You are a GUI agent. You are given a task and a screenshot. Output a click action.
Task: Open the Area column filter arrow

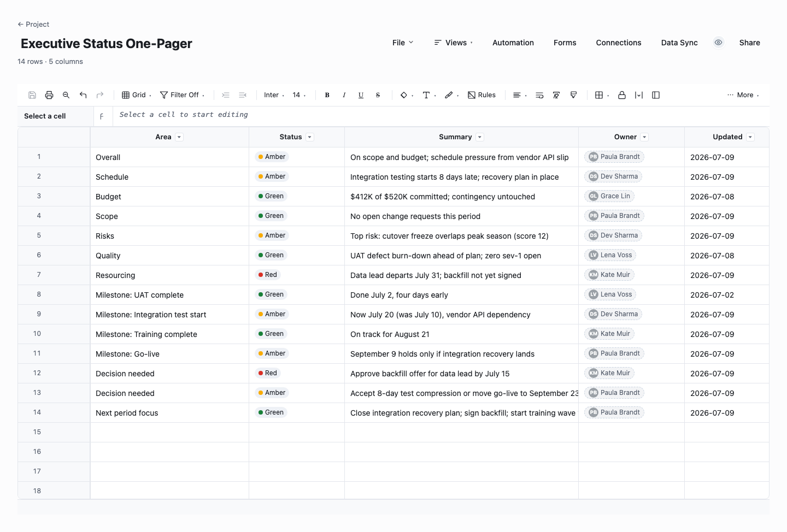[x=179, y=137]
